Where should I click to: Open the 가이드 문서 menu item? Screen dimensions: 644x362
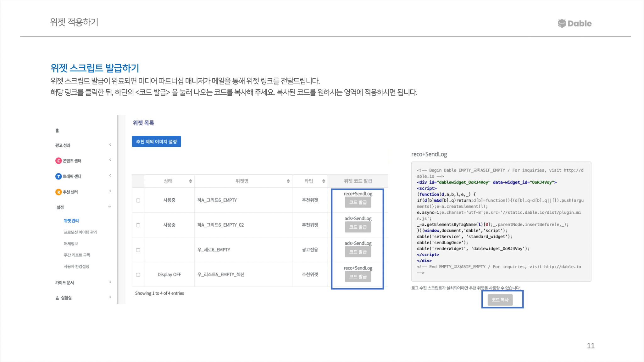(64, 283)
